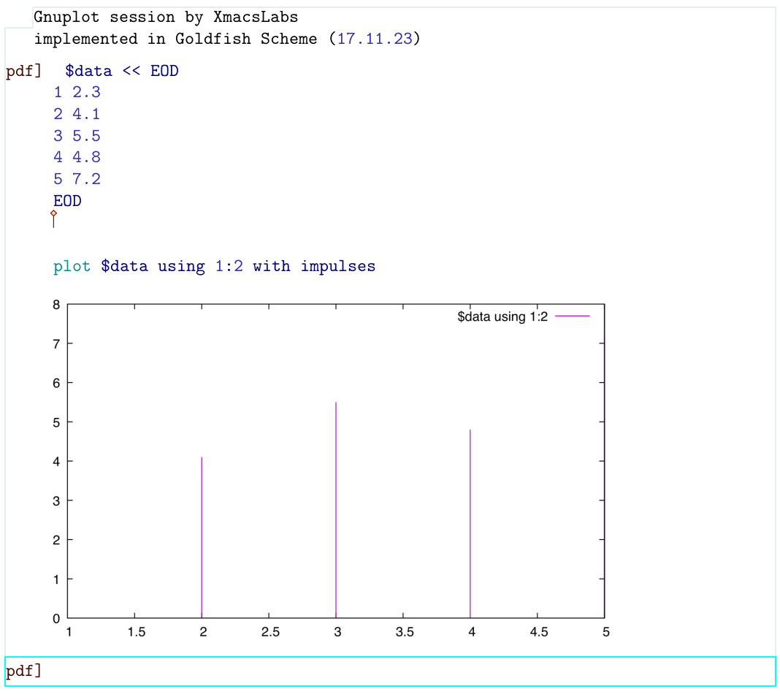Click the x-axis tick label 4.5
This screenshot has height=700, width=780.
coord(538,632)
